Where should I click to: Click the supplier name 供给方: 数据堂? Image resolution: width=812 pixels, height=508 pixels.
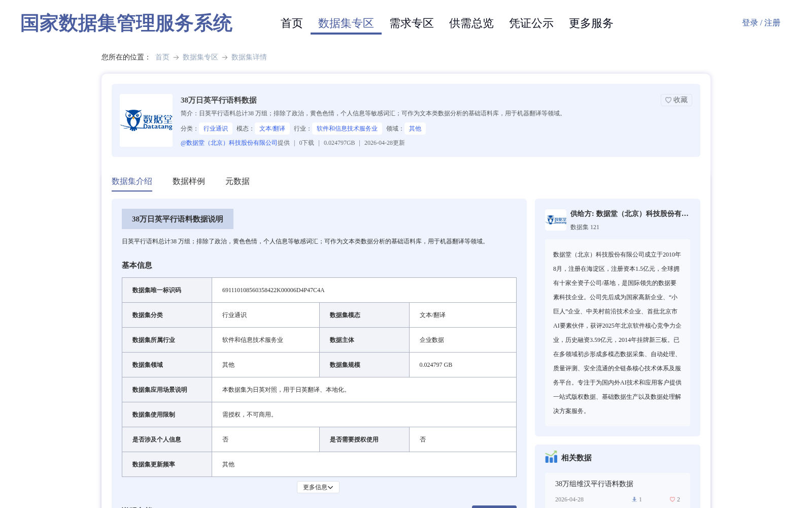(629, 214)
